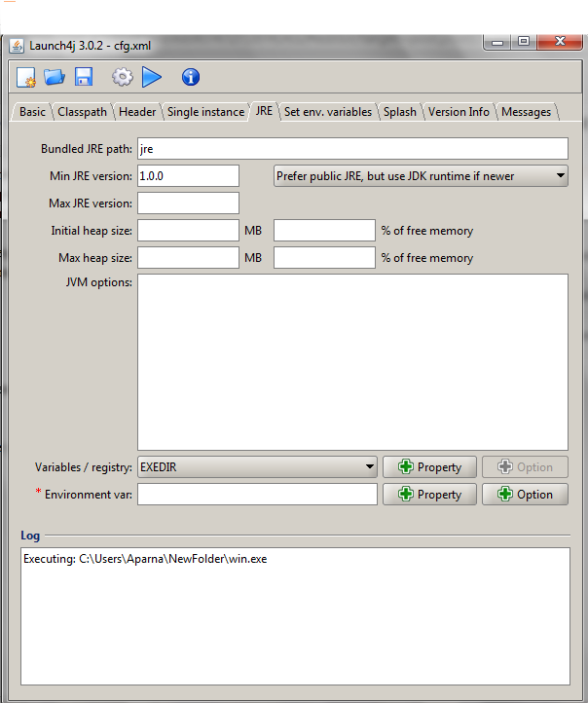Screen dimensions: 588x703
Task: Focus Initial heap size MB field
Action: 188,231
